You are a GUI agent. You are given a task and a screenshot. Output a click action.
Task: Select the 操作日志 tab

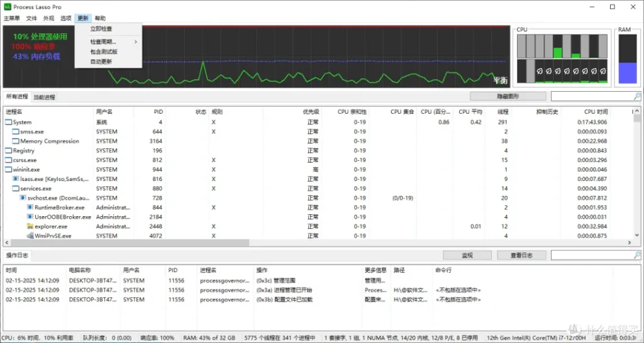(17, 255)
